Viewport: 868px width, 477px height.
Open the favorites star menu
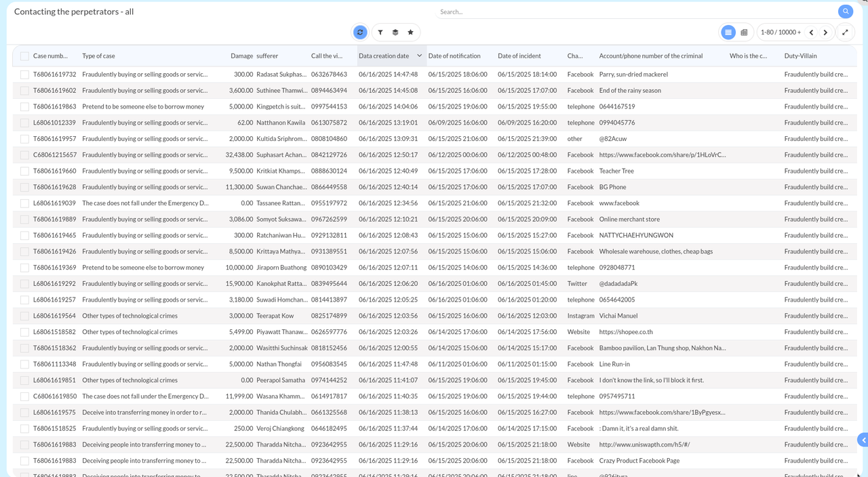[410, 32]
